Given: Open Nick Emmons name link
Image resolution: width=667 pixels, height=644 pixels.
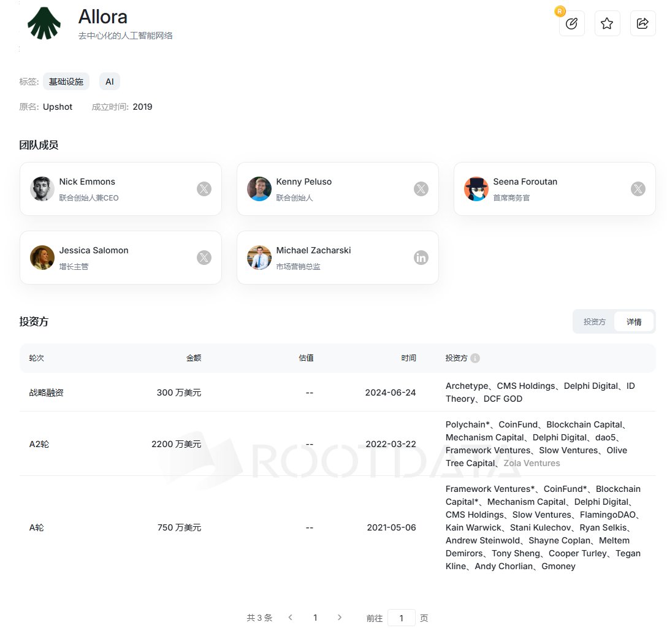Looking at the screenshot, I should (x=87, y=182).
